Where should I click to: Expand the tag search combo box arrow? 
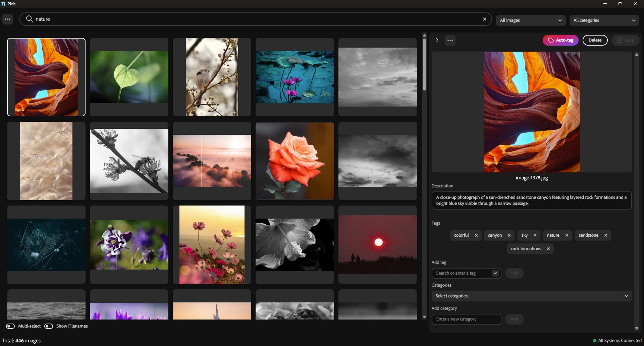(495, 273)
